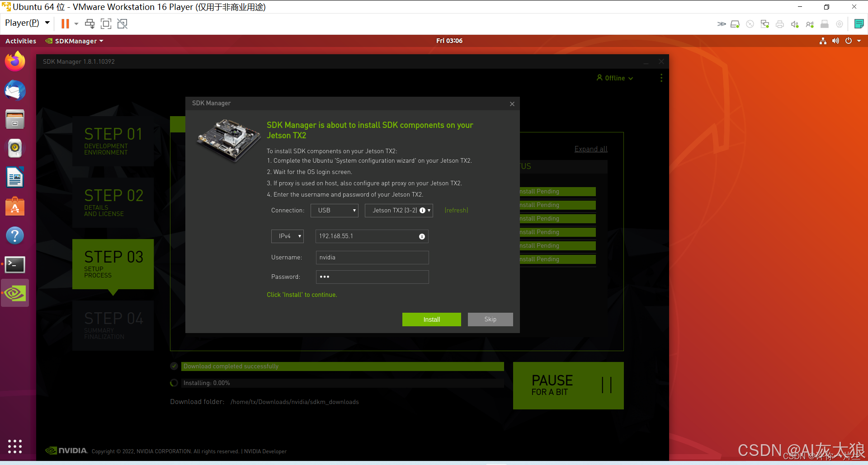Click the Expand all link
This screenshot has width=868, height=465.
pos(590,149)
